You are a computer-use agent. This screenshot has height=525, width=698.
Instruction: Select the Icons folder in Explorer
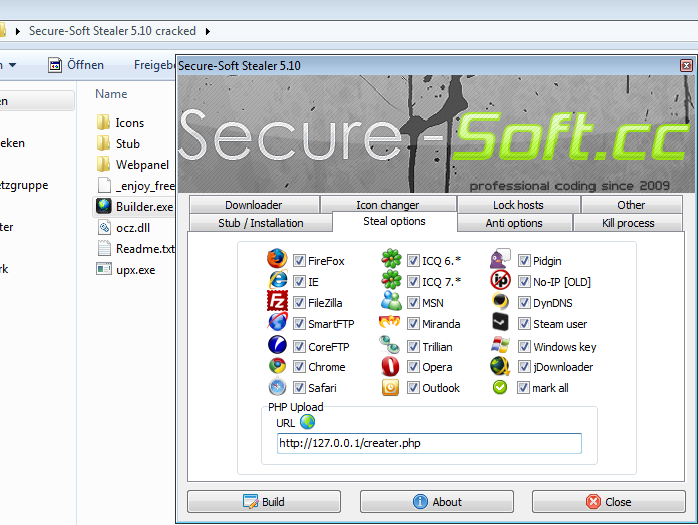point(120,122)
